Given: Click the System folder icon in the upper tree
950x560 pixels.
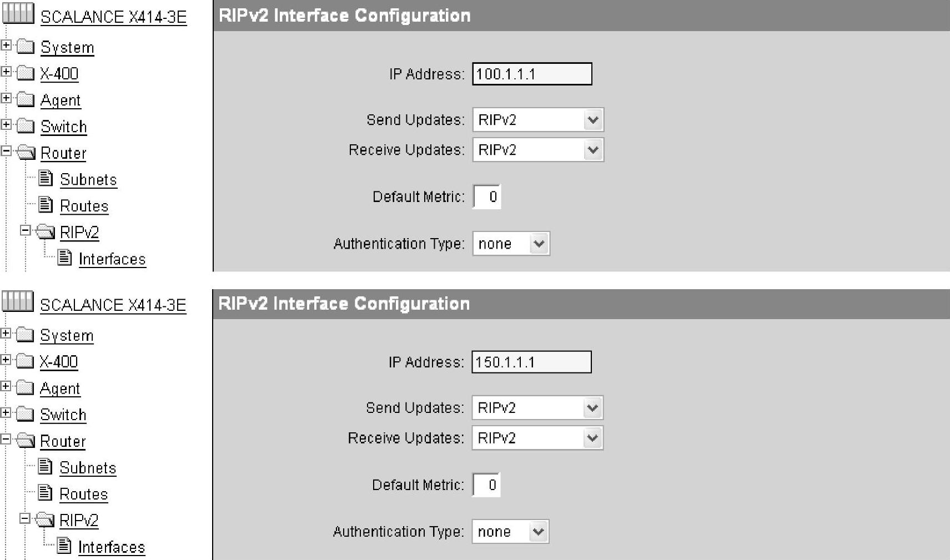Looking at the screenshot, I should 26,47.
